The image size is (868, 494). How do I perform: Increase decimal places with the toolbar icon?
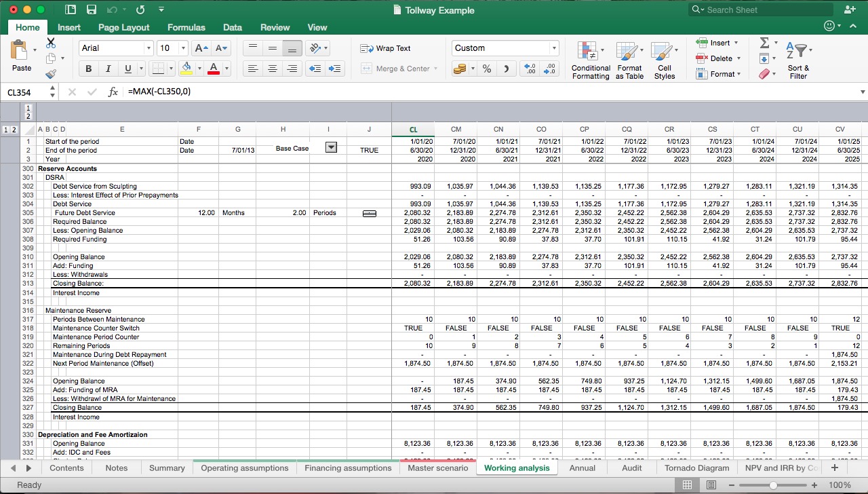click(529, 69)
